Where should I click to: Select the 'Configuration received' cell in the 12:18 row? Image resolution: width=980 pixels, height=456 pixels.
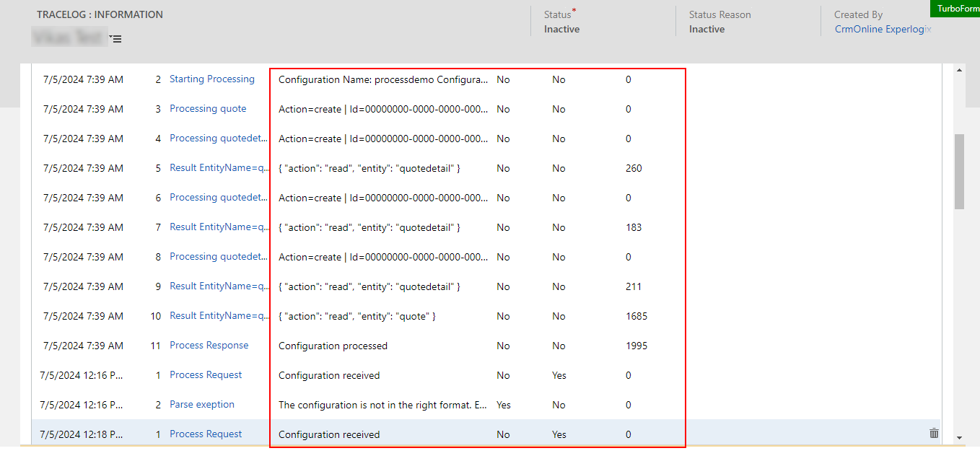(329, 434)
